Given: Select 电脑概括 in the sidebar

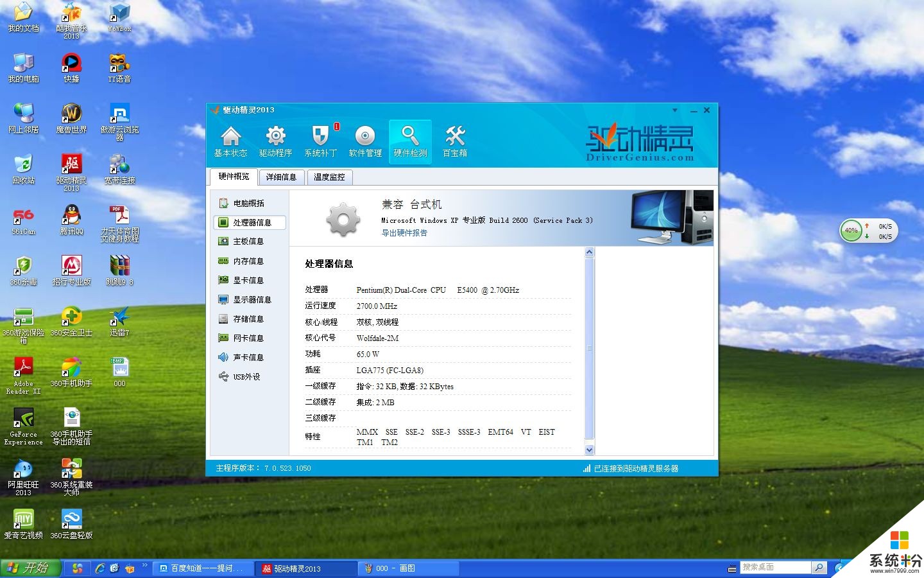Looking at the screenshot, I should [249, 203].
